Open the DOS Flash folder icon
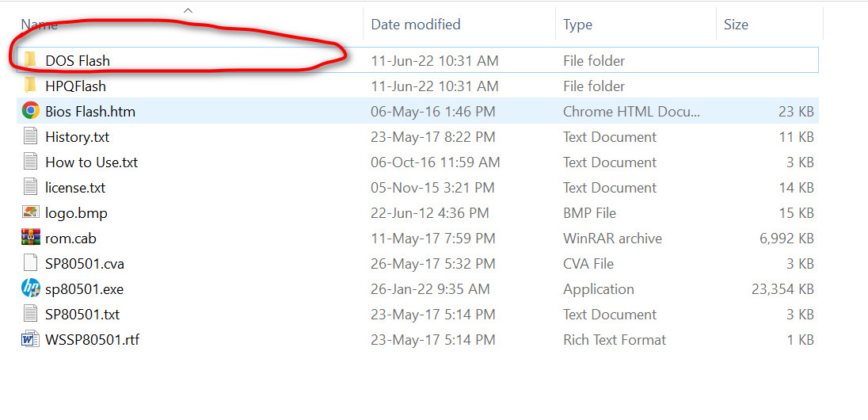Image resolution: width=868 pixels, height=420 pixels. (31, 60)
